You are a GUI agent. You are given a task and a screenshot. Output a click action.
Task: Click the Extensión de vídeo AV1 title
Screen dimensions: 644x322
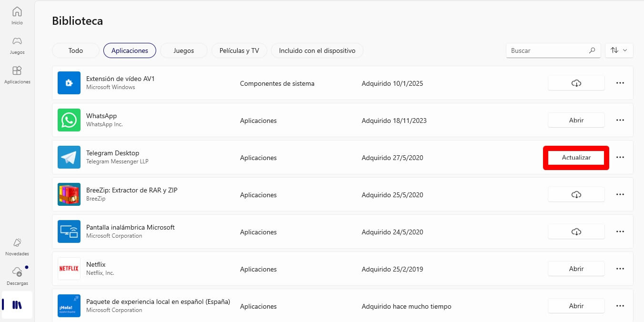pyautogui.click(x=121, y=79)
